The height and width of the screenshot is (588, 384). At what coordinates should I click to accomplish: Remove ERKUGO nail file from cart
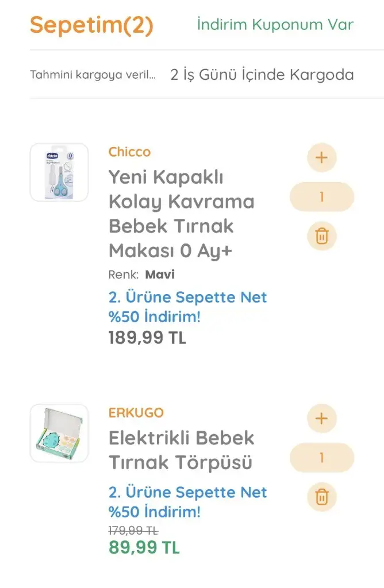pos(322,497)
